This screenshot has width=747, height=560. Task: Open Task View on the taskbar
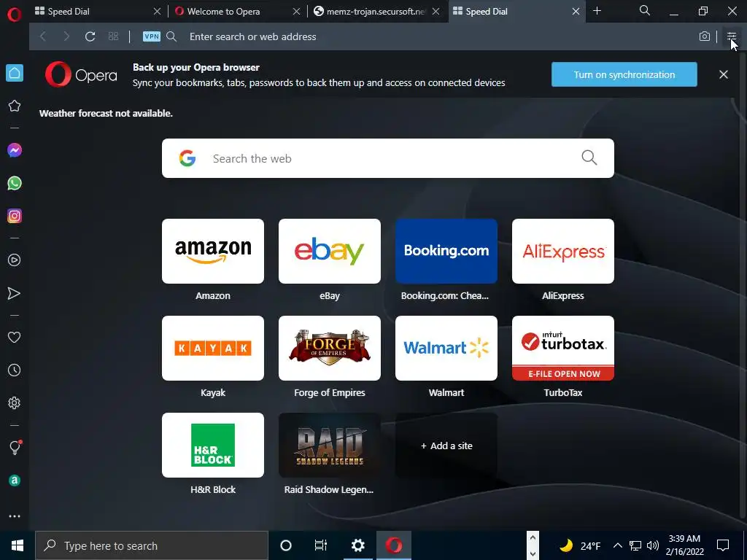321,545
